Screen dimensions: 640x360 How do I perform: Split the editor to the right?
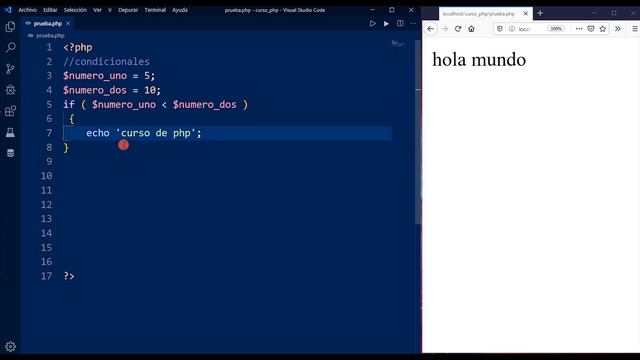400,24
